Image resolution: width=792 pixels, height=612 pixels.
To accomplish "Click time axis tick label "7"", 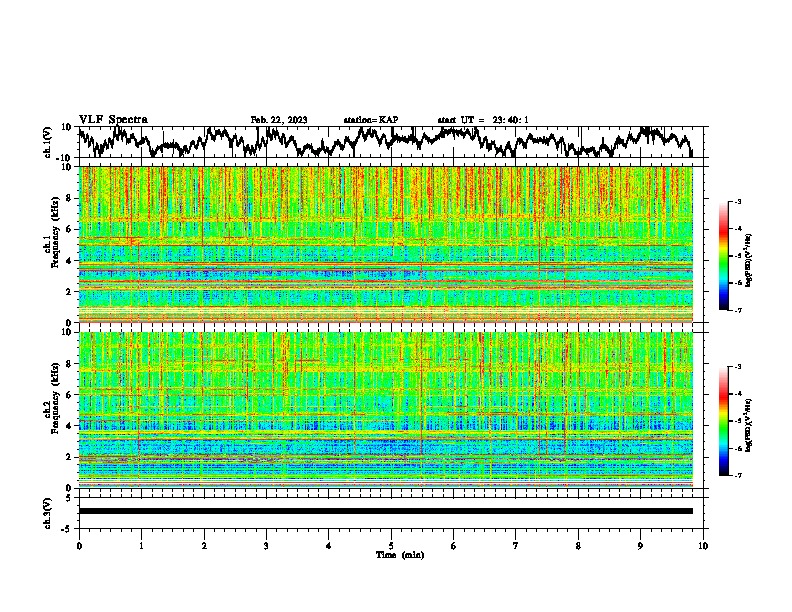I will pos(516,546).
